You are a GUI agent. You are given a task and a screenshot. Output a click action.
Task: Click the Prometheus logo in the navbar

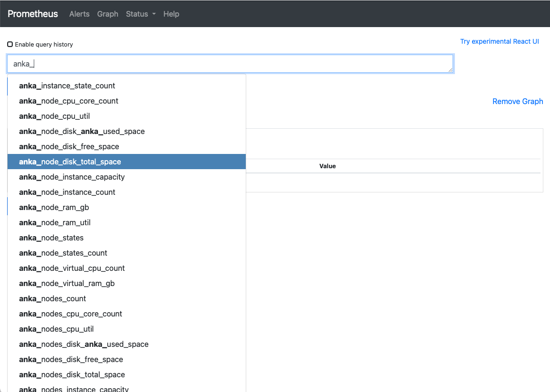[x=32, y=14]
